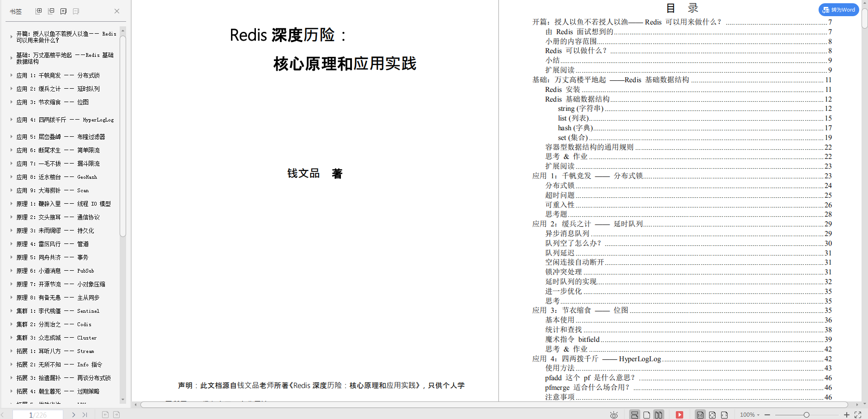Open bookmark 应用 6: 断尾求生 简单限流
The height and width of the screenshot is (419, 868).
58,150
